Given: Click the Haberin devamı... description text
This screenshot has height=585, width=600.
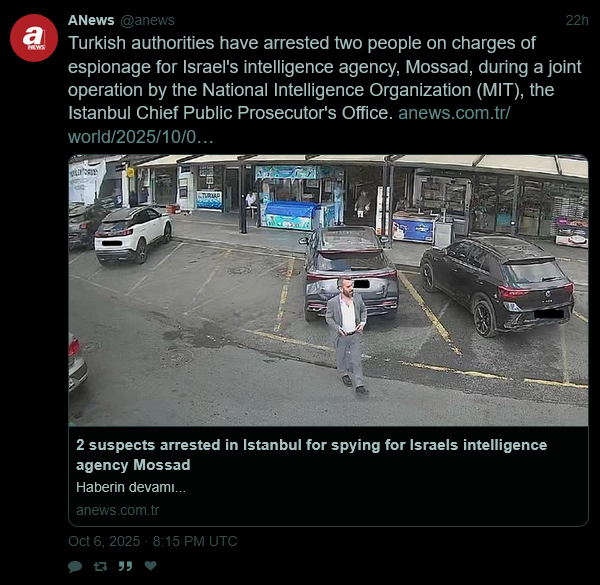Looking at the screenshot, I should pyautogui.click(x=130, y=487).
